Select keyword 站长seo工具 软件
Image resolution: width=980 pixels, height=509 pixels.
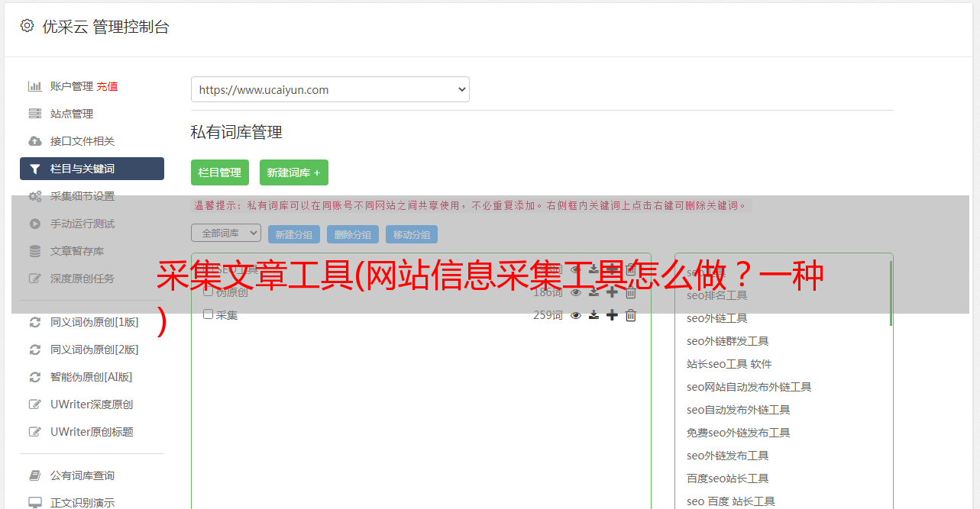click(x=729, y=364)
